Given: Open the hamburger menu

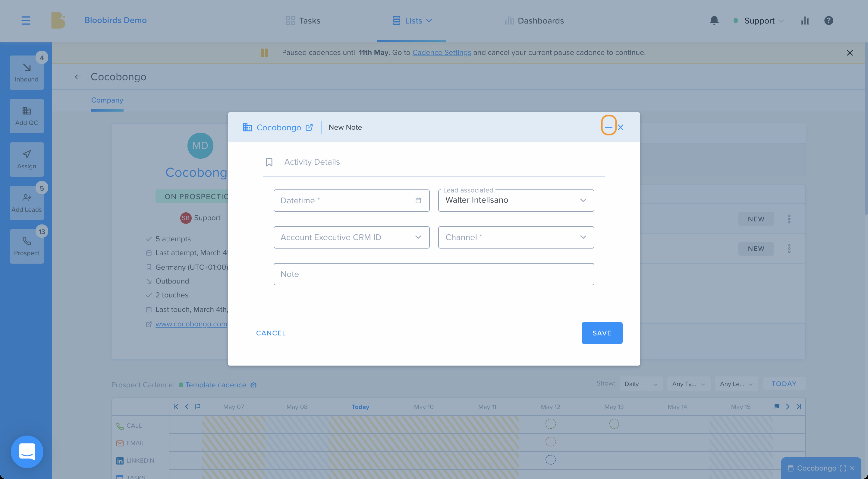Looking at the screenshot, I should 26,21.
